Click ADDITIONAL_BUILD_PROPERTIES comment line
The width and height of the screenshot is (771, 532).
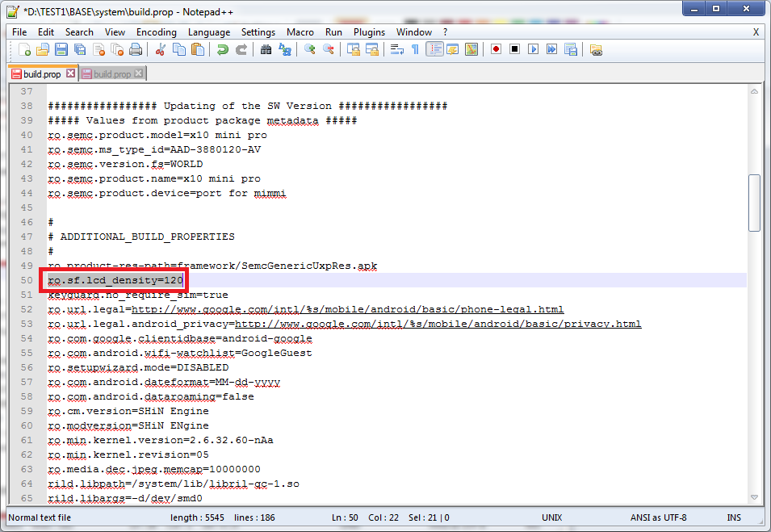[141, 237]
